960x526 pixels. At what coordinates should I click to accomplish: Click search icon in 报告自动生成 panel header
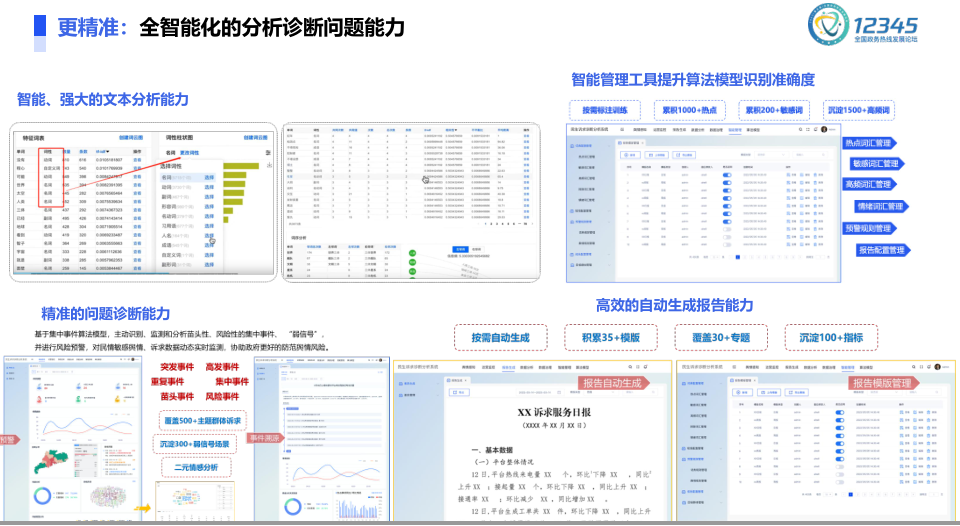point(630,367)
